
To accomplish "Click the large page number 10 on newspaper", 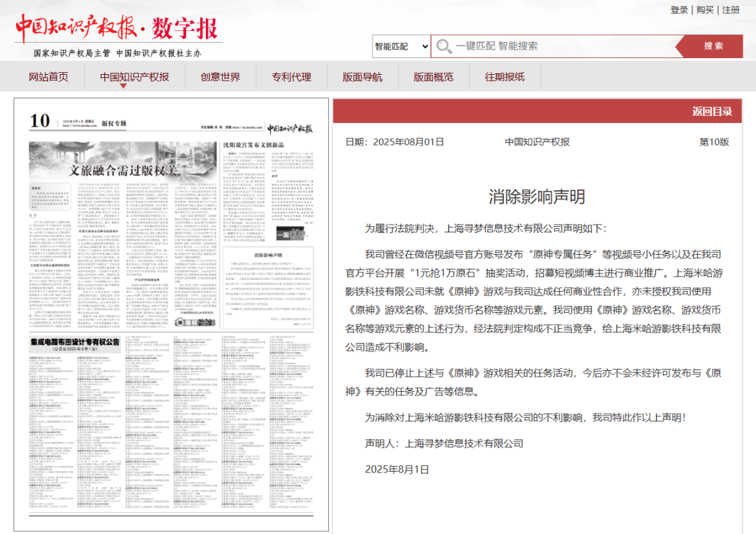I will (39, 121).
